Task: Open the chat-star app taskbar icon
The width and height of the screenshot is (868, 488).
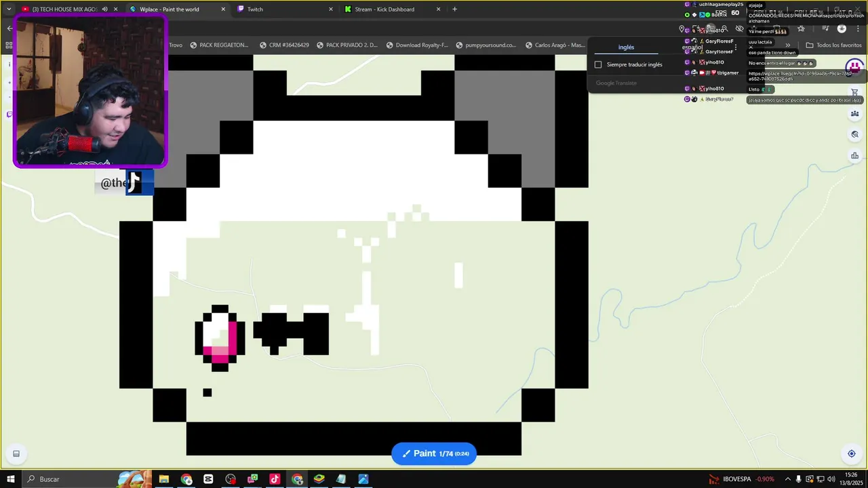Action: click(x=253, y=479)
